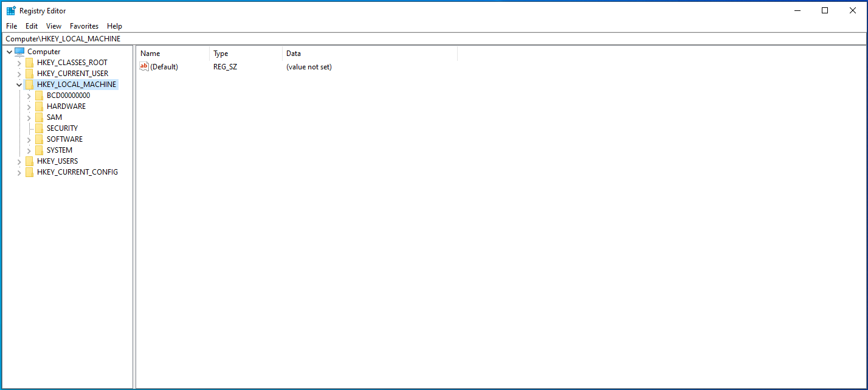Sort values by the Name column header
The width and height of the screenshot is (868, 390).
pyautogui.click(x=173, y=54)
